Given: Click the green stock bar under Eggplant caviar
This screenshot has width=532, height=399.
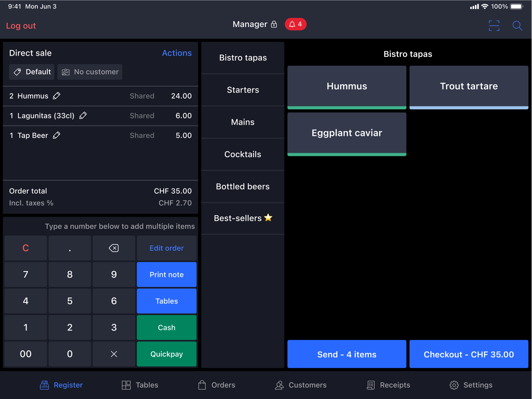Looking at the screenshot, I should coord(347,154).
